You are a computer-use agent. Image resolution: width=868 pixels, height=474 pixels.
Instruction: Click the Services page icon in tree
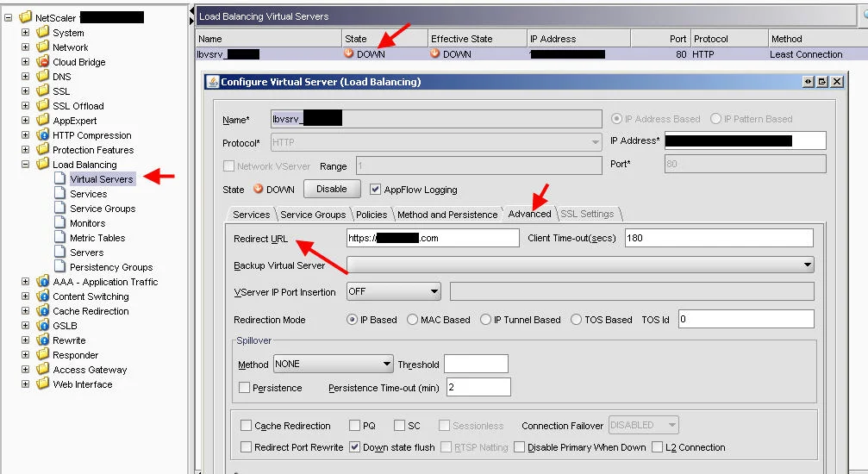pyautogui.click(x=59, y=193)
